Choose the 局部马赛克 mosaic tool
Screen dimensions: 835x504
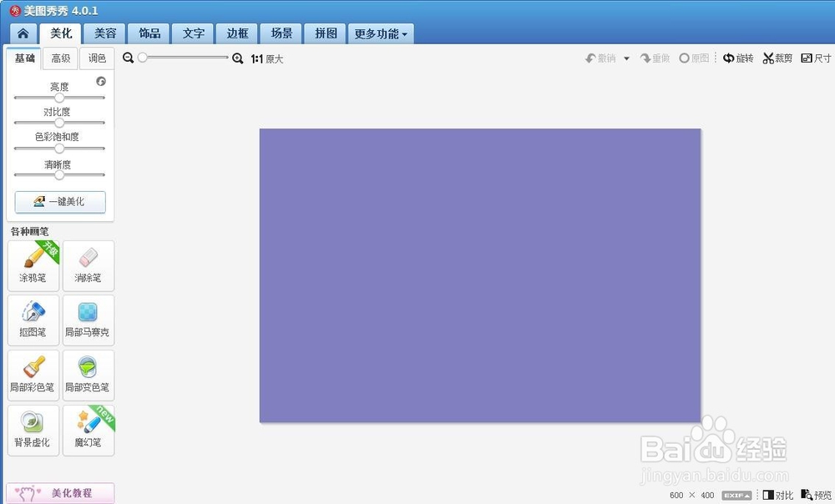89,320
